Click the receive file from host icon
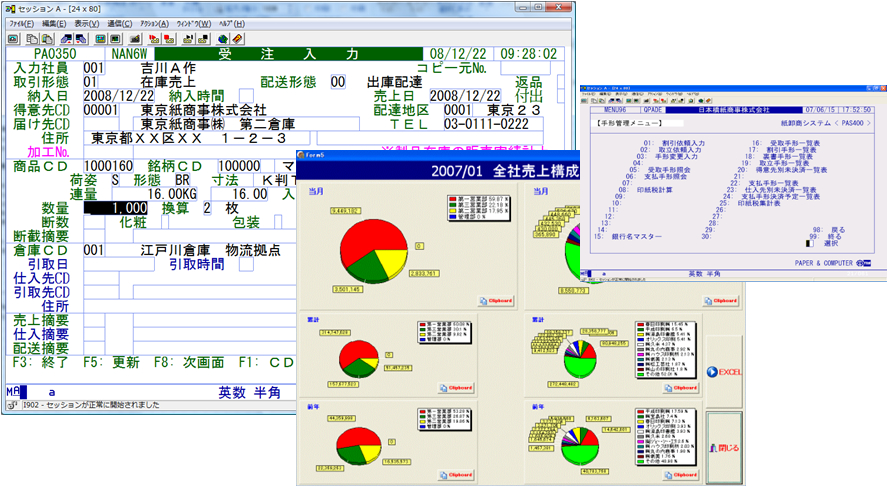This screenshot has height=487, width=888. click(x=81, y=39)
